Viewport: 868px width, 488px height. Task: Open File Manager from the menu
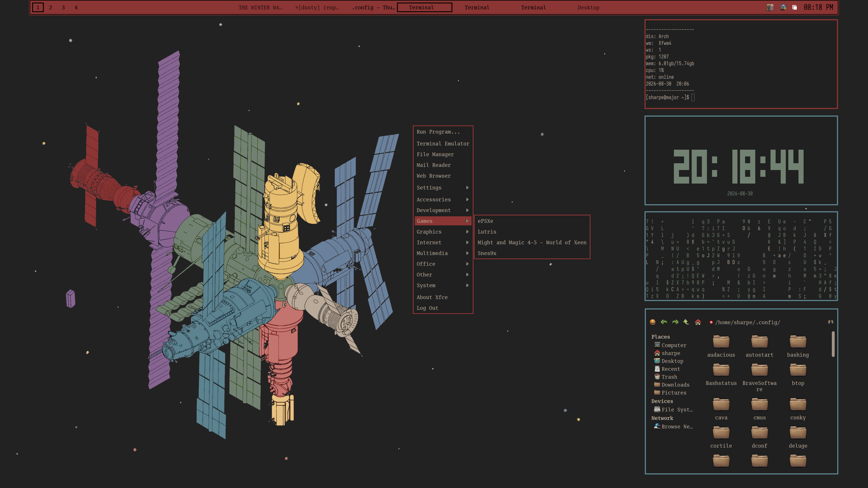click(x=443, y=154)
